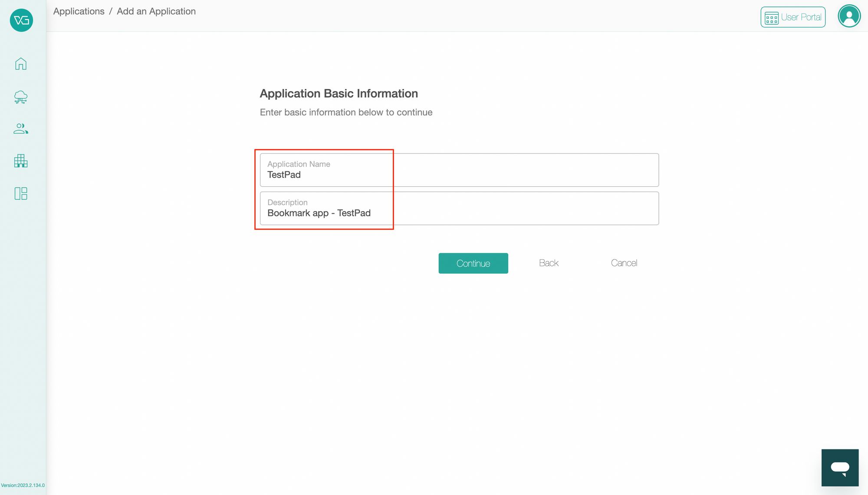868x495 pixels.
Task: Open the layout panels sidebar icon
Action: [x=21, y=193]
